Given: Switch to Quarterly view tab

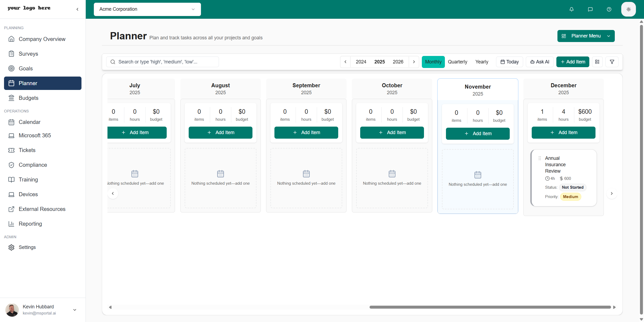Looking at the screenshot, I should coord(457,62).
